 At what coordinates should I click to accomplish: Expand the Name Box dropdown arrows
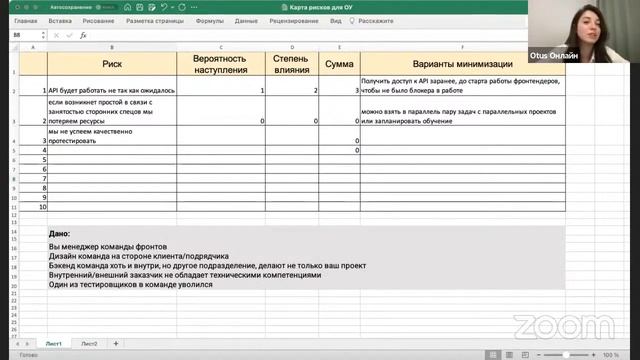pos(43,35)
